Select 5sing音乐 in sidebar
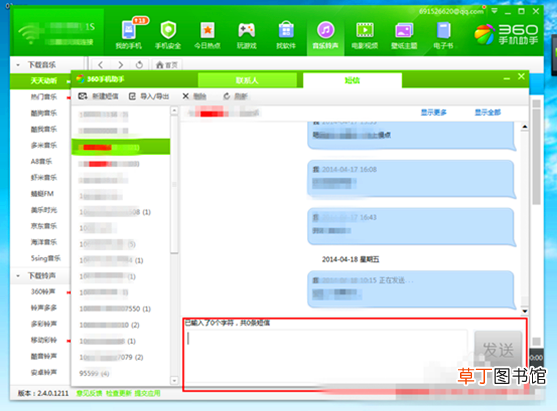This screenshot has height=411, width=557. 45,258
